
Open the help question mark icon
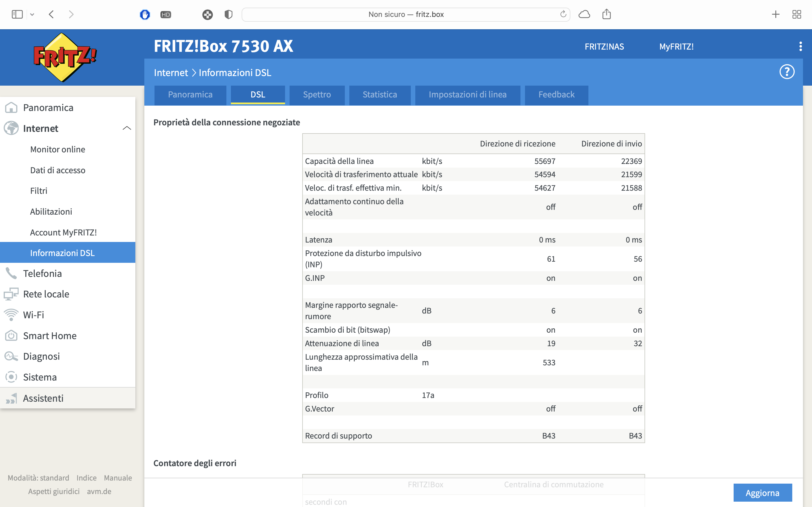tap(787, 72)
